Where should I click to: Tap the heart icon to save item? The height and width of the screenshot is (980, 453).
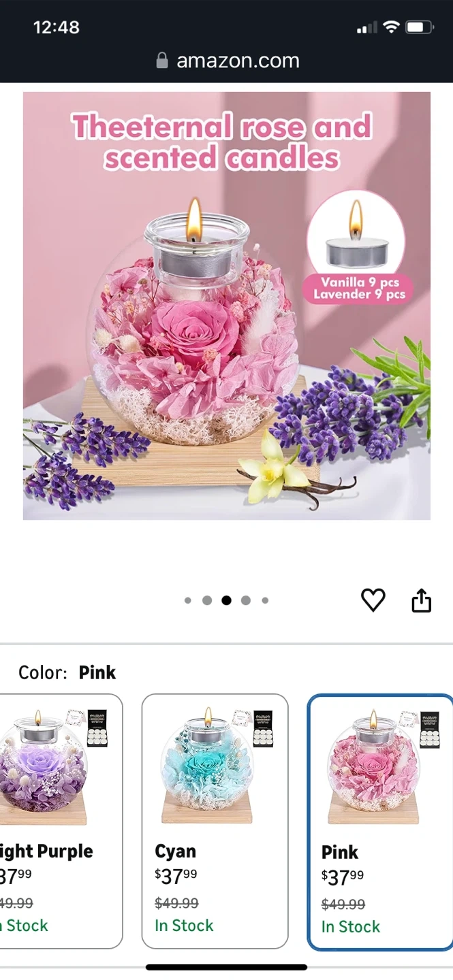click(373, 600)
